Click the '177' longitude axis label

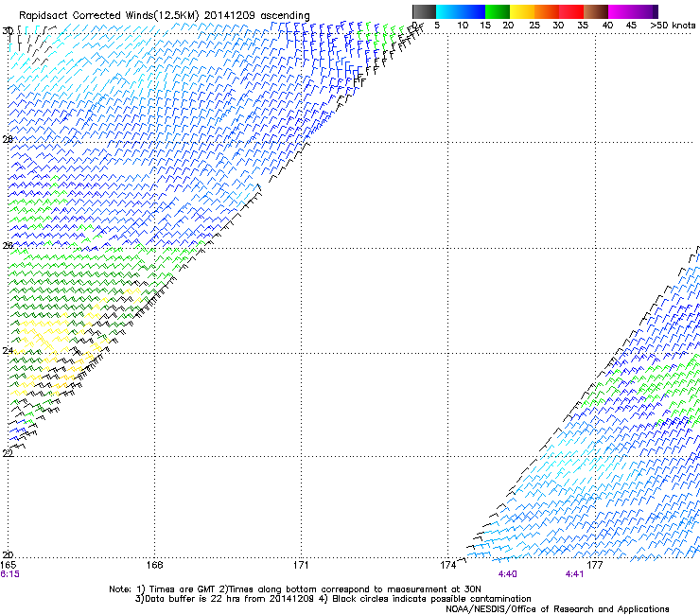pos(594,565)
